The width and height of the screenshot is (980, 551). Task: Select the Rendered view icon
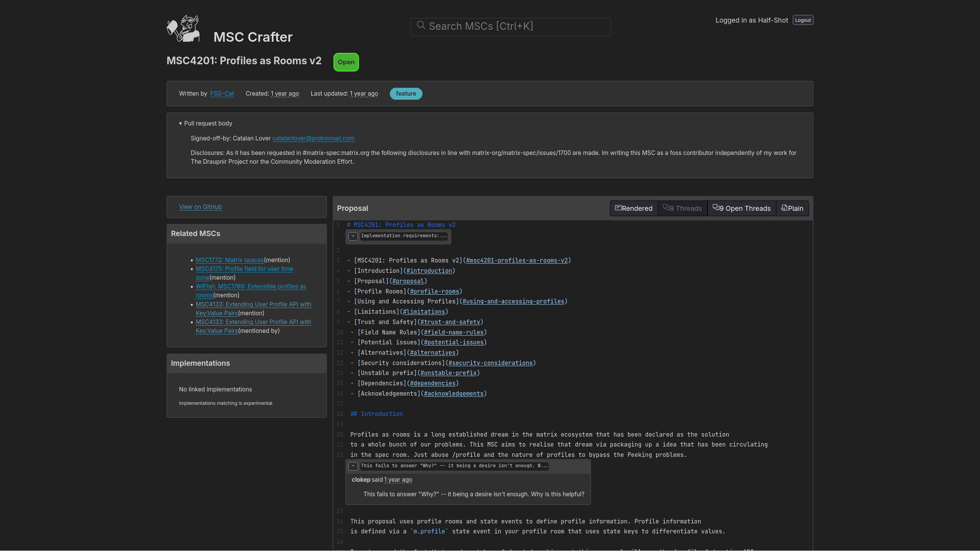pyautogui.click(x=619, y=208)
